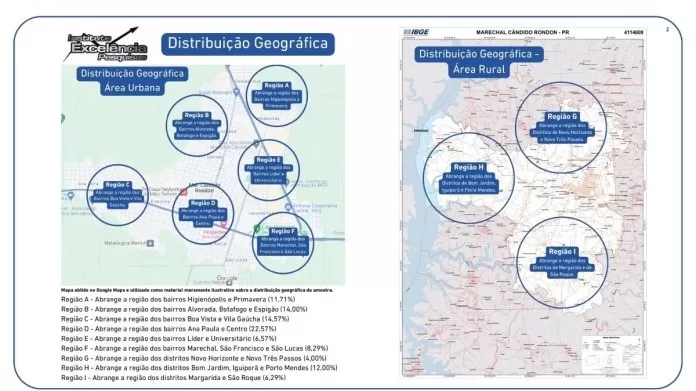Click the legend inset box on the IBGE map
The image size is (696, 391).
click(x=613, y=355)
